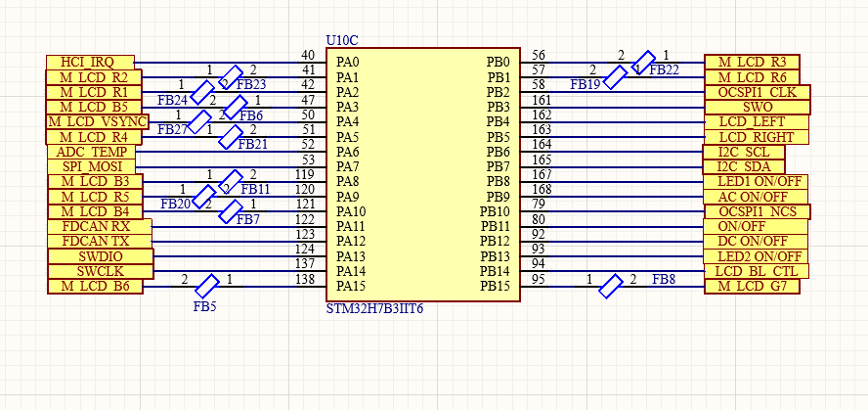
Task: Select the FB20 ferrite bead symbol
Action: pos(203,197)
